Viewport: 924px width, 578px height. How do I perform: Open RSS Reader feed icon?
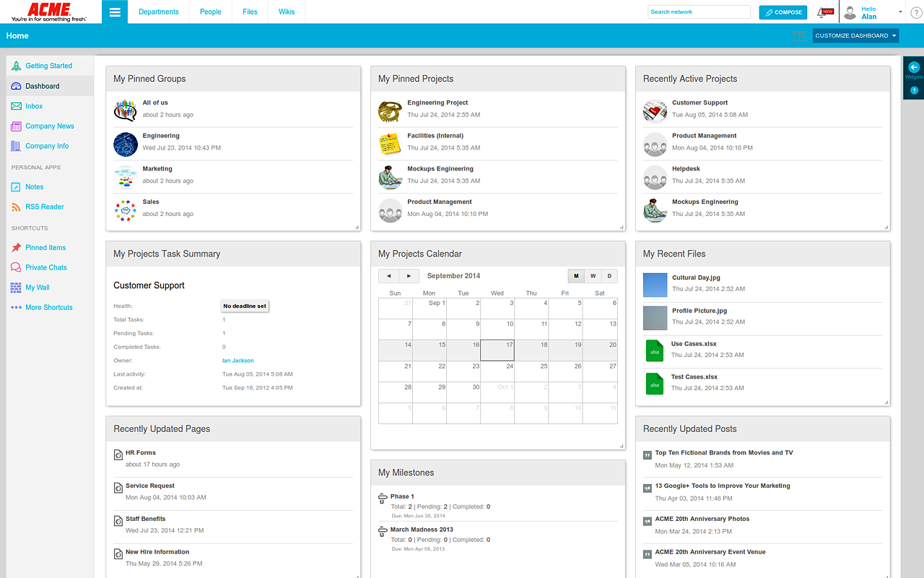(16, 207)
